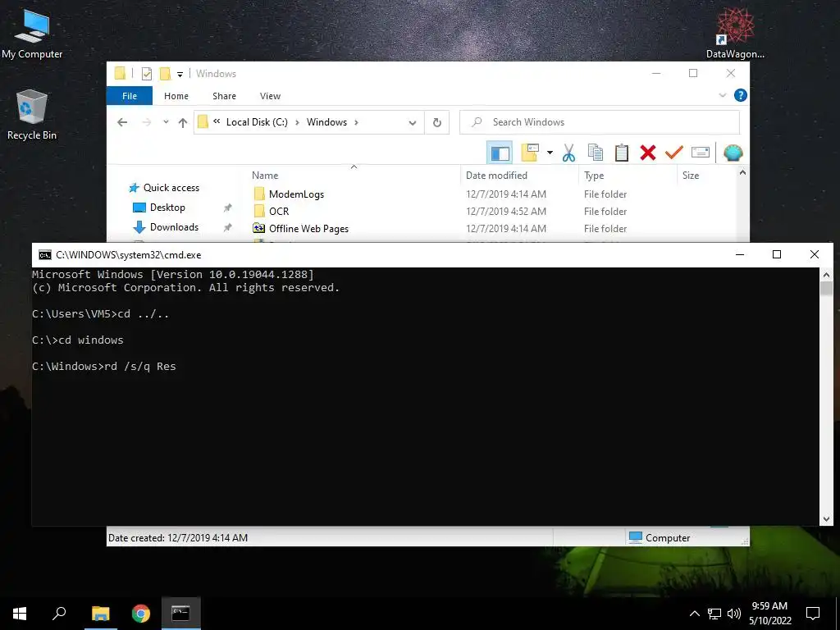Open the Share ribbon tab
Viewport: 840px width, 630px height.
[x=224, y=96]
